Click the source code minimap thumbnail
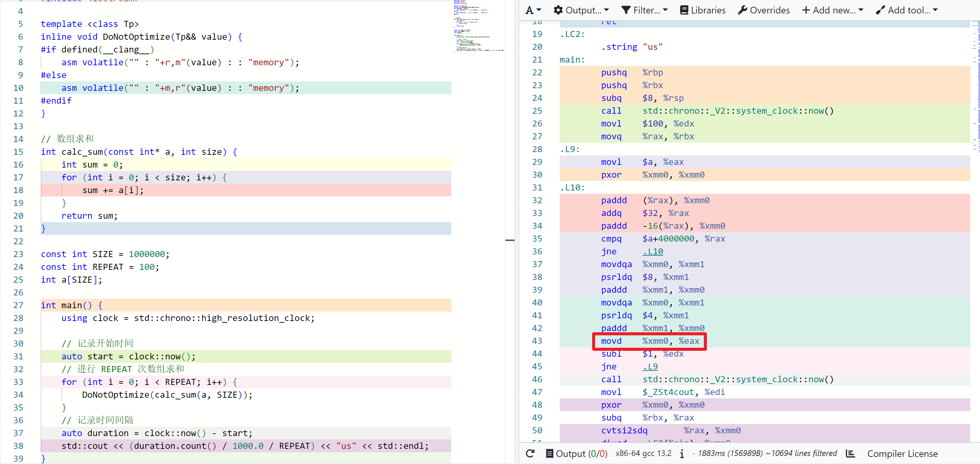 click(478, 27)
